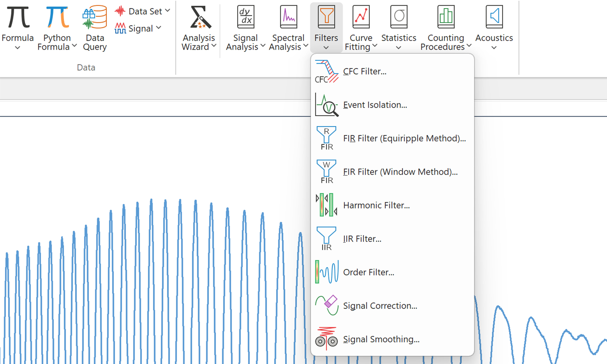Launch the Data Query tool icon

[x=95, y=17]
